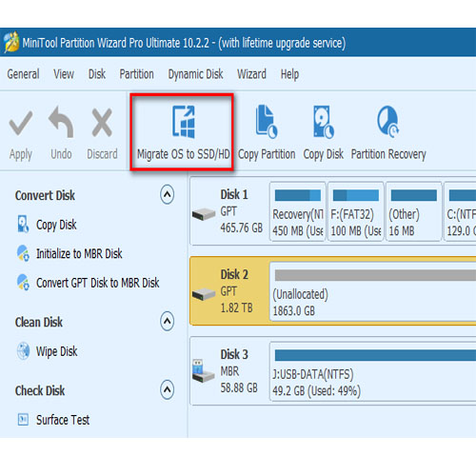Click the Disk 2 label
The image size is (476, 476).
pos(234,274)
